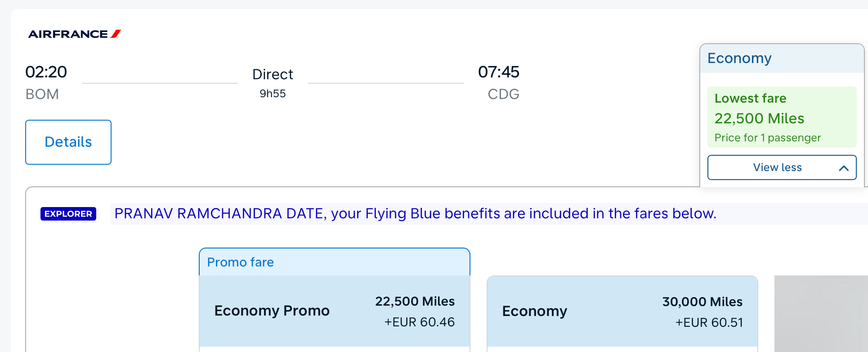Select the Economy Promo fare for 22,500 Miles
Image resolution: width=868 pixels, height=352 pixels.
tap(335, 311)
